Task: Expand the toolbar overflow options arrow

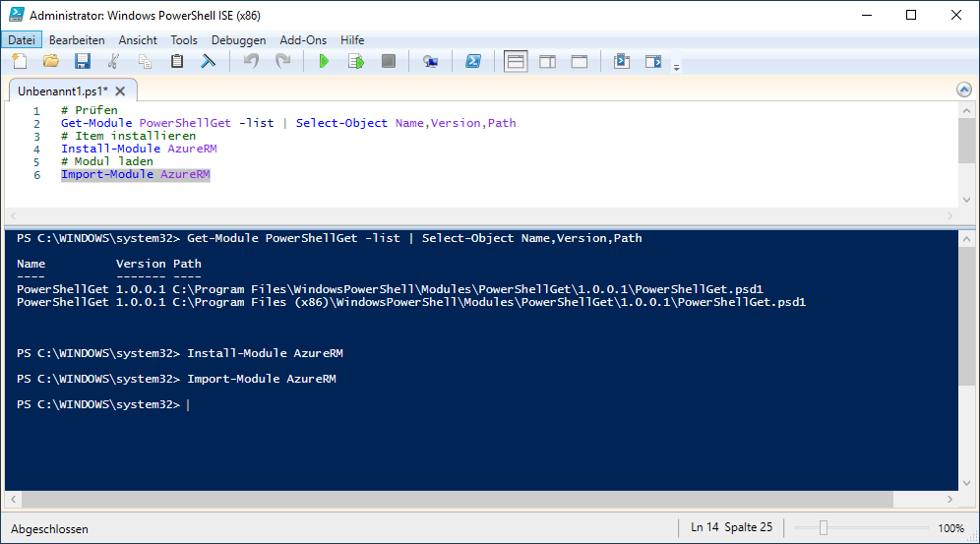Action: pyautogui.click(x=676, y=67)
